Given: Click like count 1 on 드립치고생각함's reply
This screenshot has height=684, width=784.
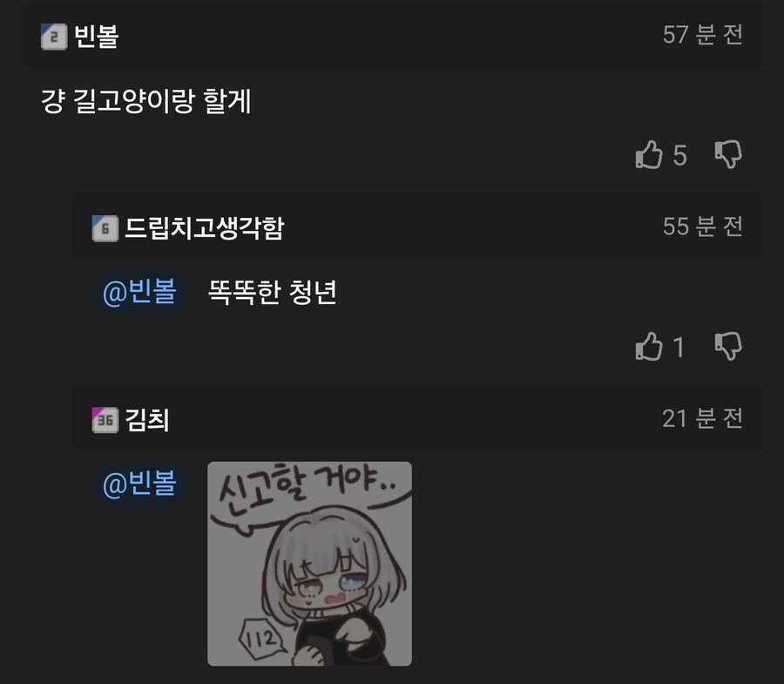Looking at the screenshot, I should point(679,347).
